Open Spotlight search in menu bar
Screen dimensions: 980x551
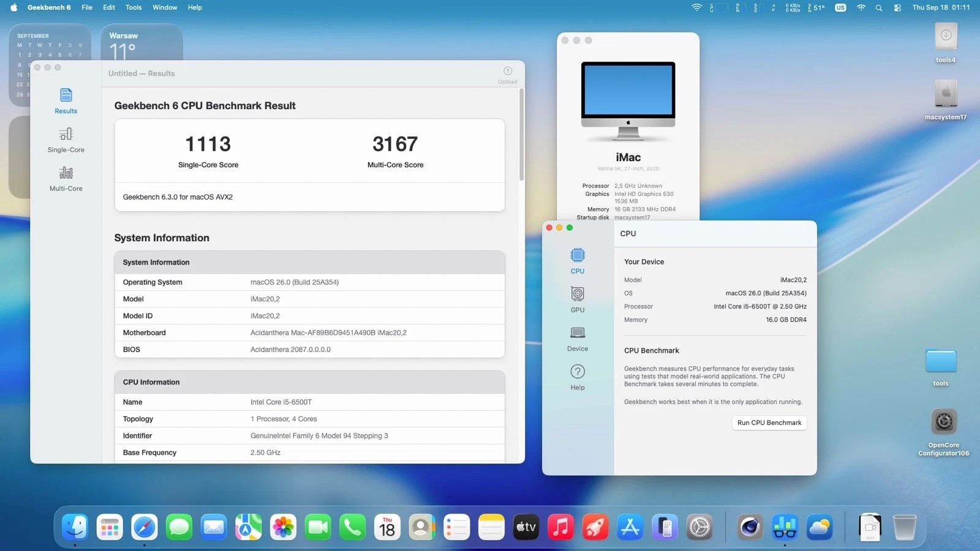[879, 7]
